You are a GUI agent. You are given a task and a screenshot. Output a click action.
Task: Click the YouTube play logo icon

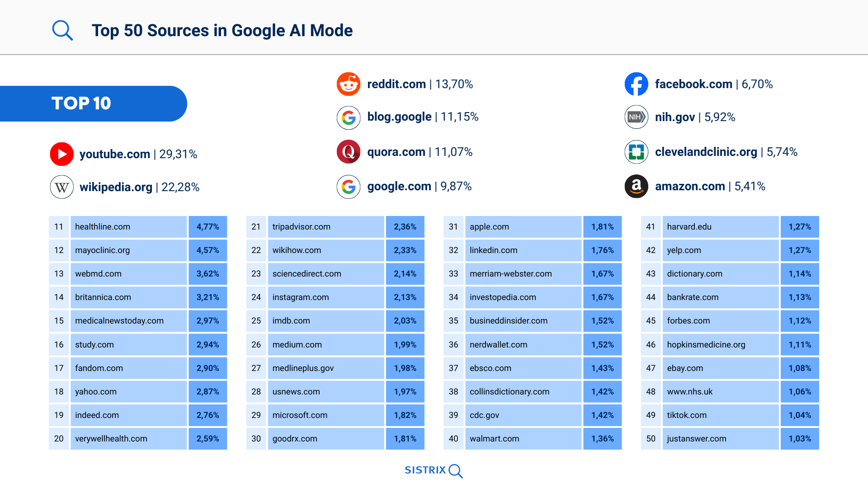[62, 154]
